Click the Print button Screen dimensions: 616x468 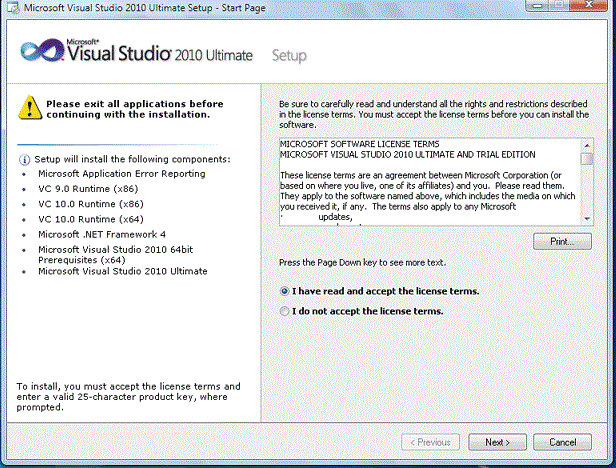tap(562, 241)
